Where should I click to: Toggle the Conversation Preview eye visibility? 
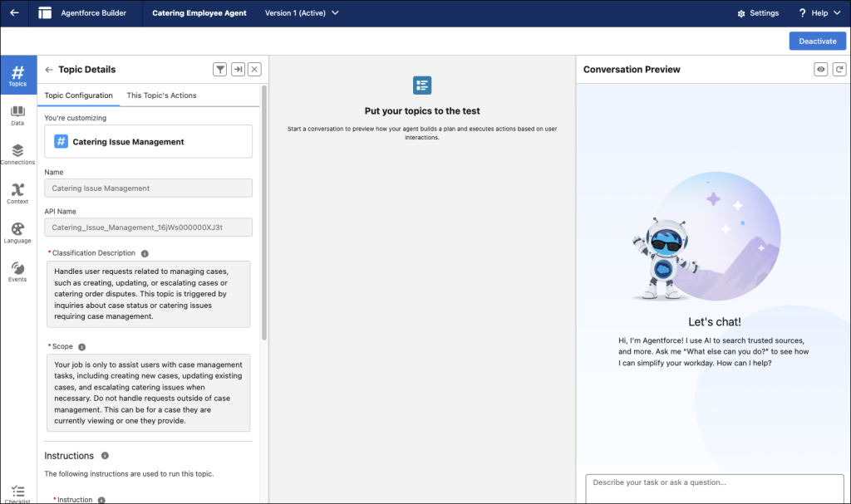pyautogui.click(x=820, y=69)
